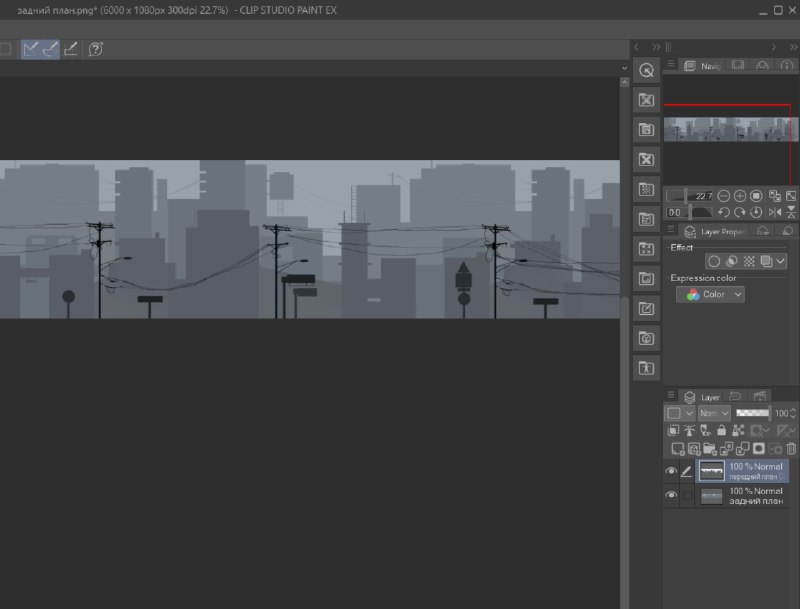This screenshot has height=609, width=800.
Task: Click the layer opacity slider
Action: tap(753, 413)
